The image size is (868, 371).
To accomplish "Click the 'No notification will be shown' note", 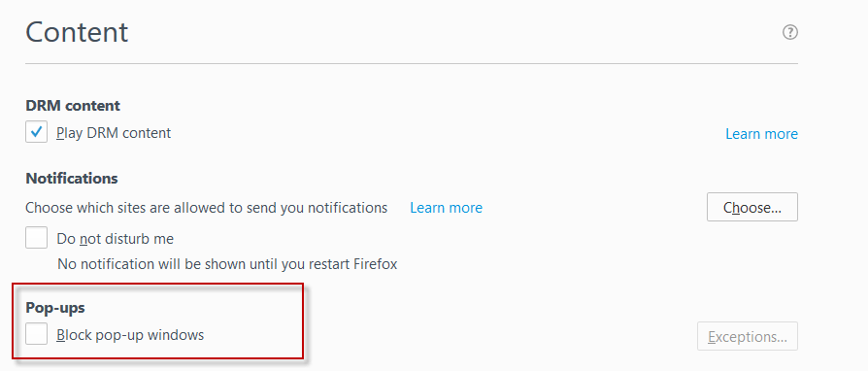I will (227, 263).
